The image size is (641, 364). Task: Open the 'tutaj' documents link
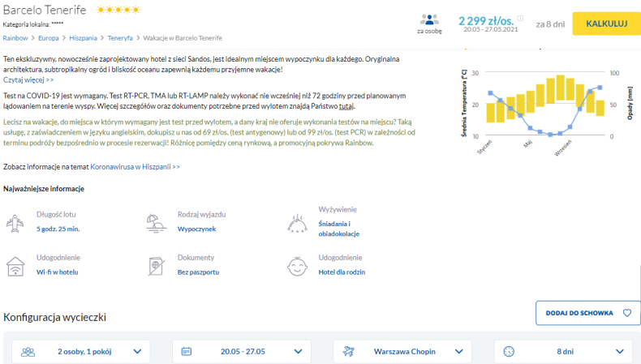346,106
